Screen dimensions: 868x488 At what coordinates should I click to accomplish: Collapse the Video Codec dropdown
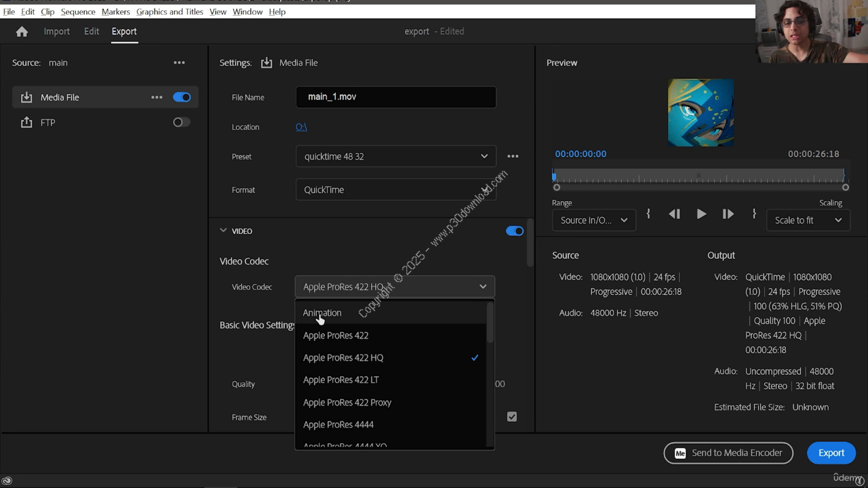pos(395,287)
